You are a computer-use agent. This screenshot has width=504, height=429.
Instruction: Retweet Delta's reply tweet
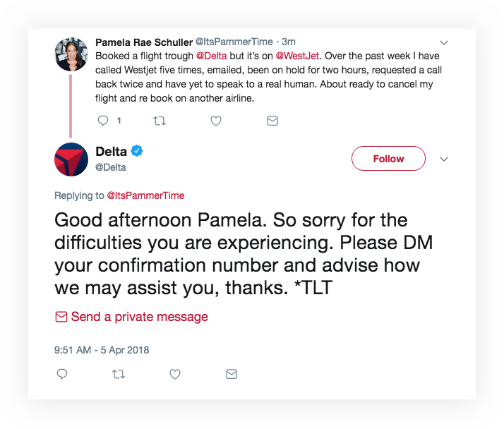[x=119, y=374]
